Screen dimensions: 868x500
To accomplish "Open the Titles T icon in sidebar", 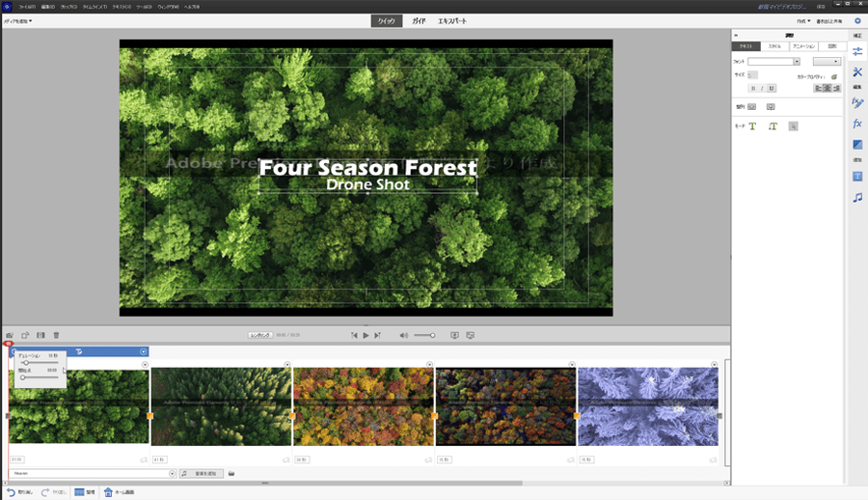I will (x=857, y=177).
